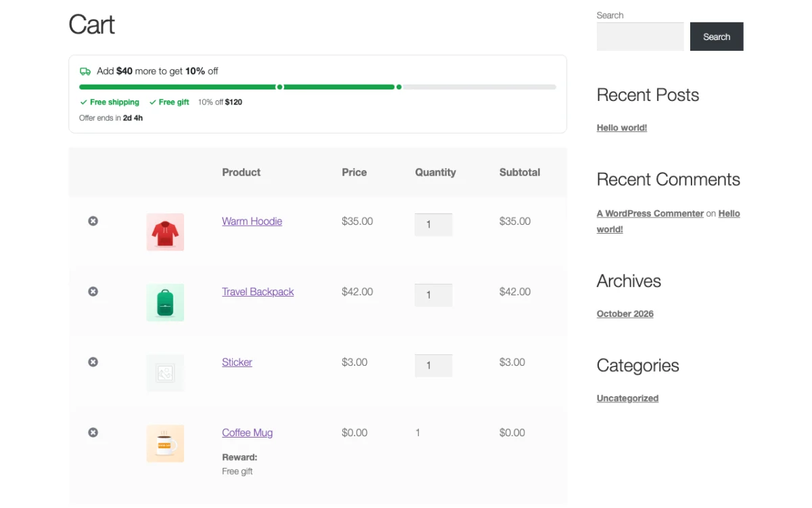Open the Coffee Mug product link
Viewport: 812px width, 508px height.
tap(247, 433)
